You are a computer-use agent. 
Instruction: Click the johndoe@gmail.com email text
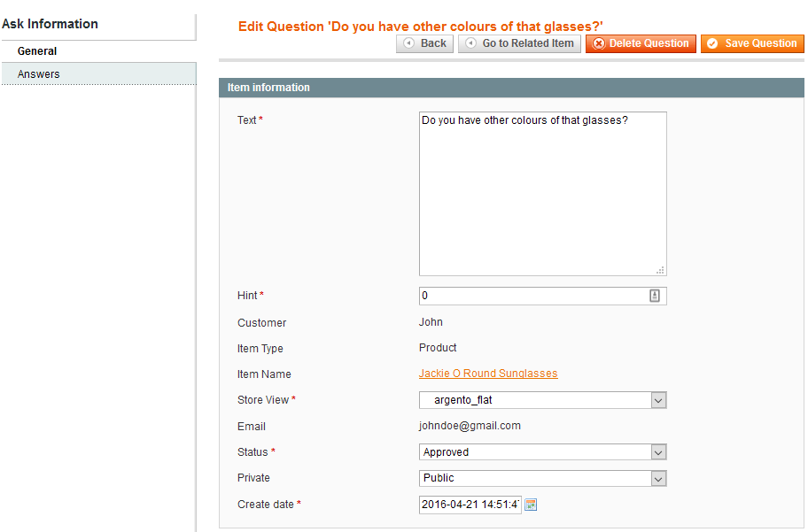(x=470, y=426)
